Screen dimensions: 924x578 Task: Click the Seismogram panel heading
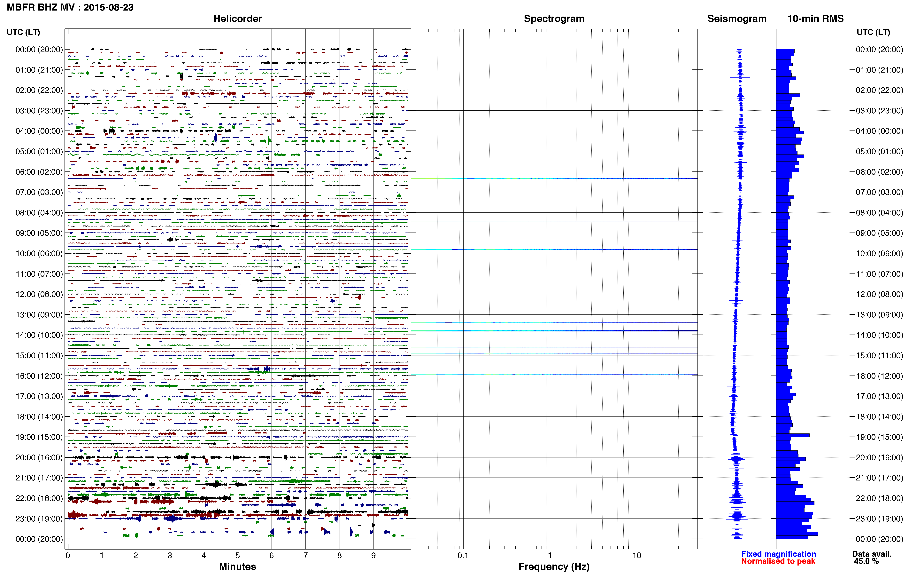(737, 18)
